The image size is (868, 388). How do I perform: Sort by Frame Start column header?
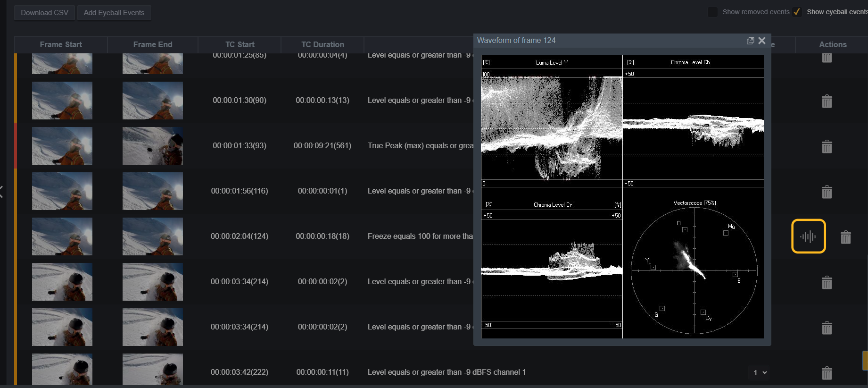(61, 44)
